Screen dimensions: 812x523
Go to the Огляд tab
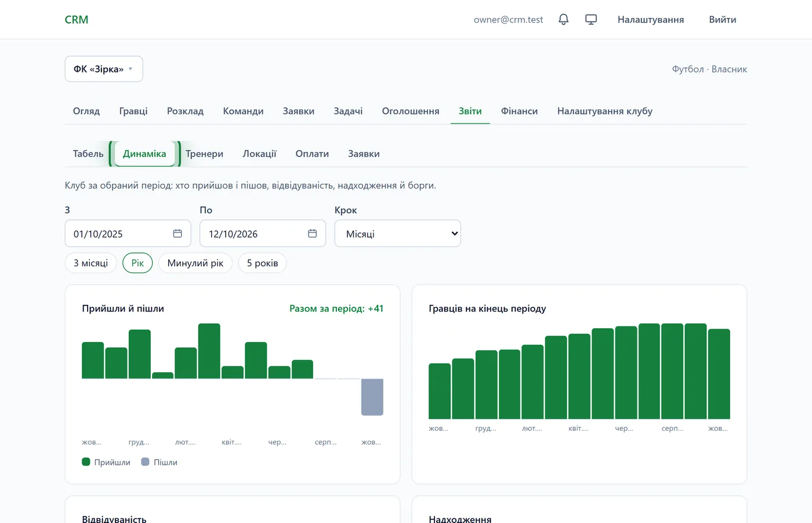86,111
